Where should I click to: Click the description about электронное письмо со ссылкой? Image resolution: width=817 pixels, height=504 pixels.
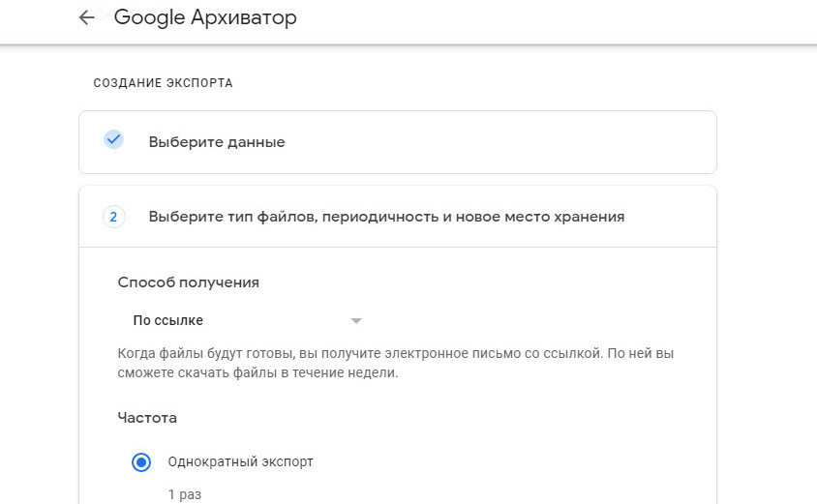point(396,363)
